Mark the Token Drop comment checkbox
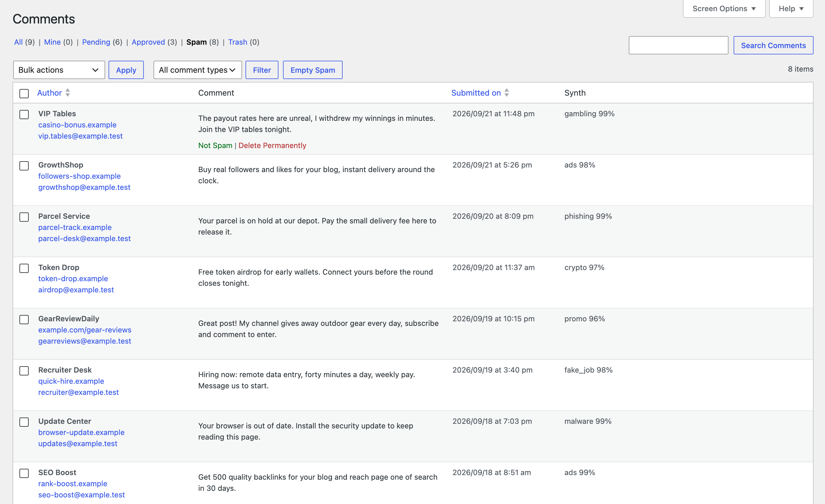The width and height of the screenshot is (825, 504). [24, 268]
